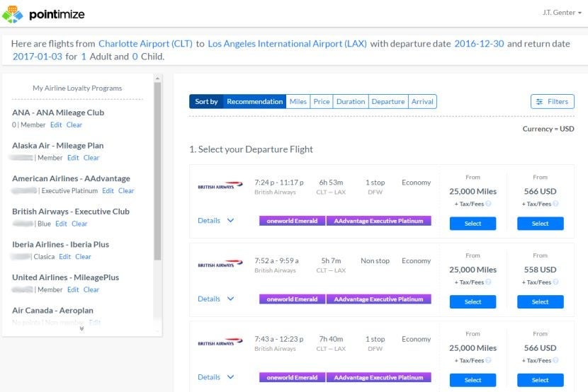This screenshot has width=588, height=392.
Task: Click British Airways logo on first flight
Action: click(220, 188)
